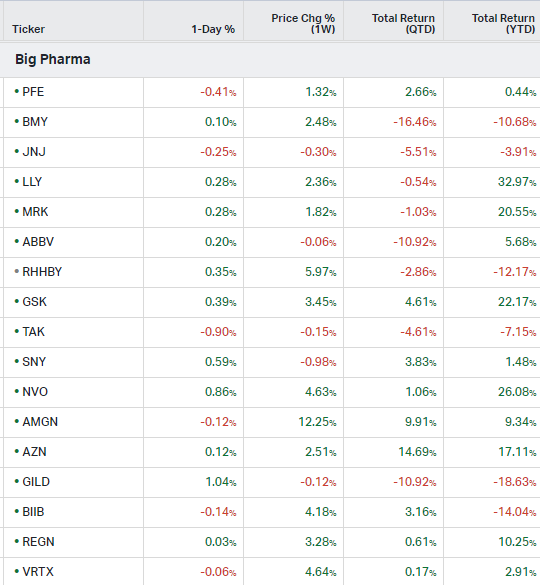Open the BMY ticker link

pos(35,122)
